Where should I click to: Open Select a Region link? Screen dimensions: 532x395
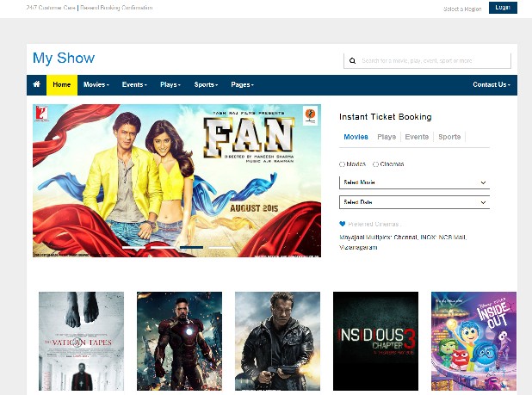(x=462, y=9)
